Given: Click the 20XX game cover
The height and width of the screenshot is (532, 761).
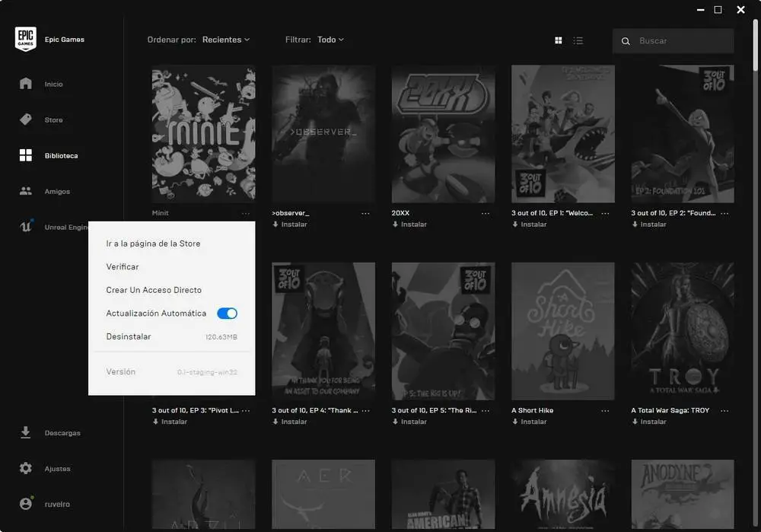Looking at the screenshot, I should [443, 134].
